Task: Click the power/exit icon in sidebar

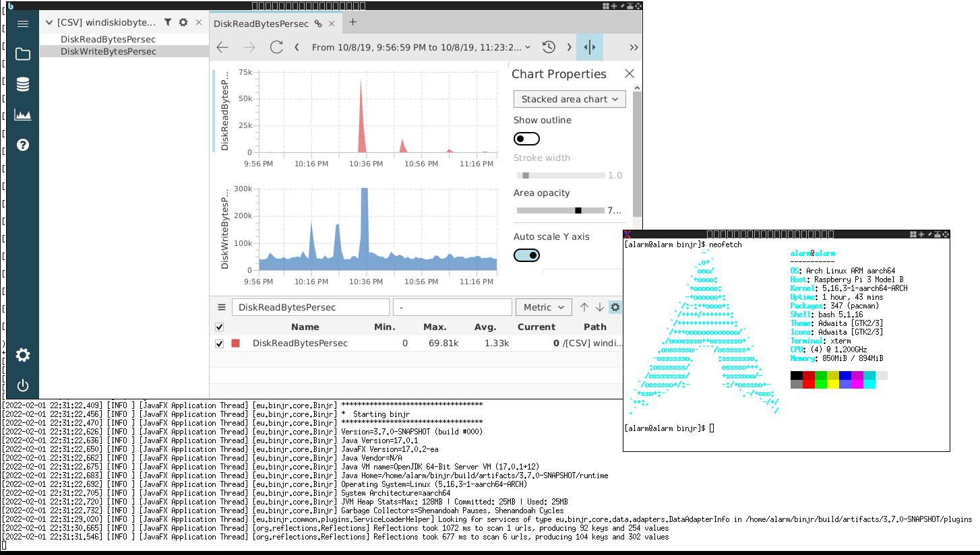Action: tap(23, 385)
